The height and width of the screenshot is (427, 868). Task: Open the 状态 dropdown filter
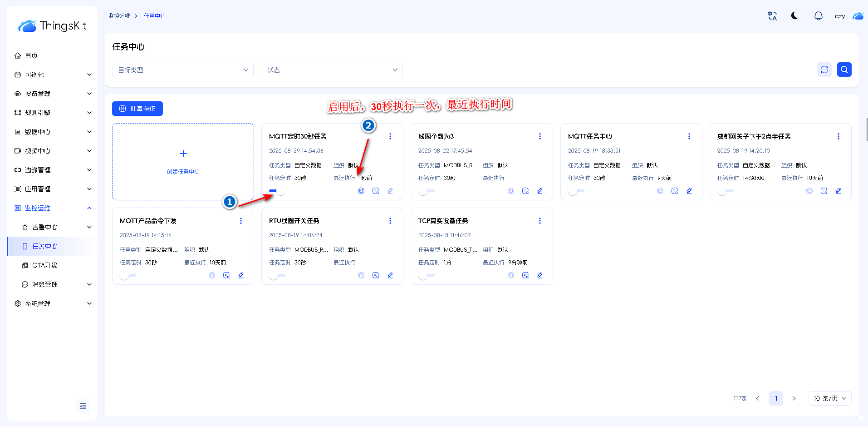click(x=332, y=70)
